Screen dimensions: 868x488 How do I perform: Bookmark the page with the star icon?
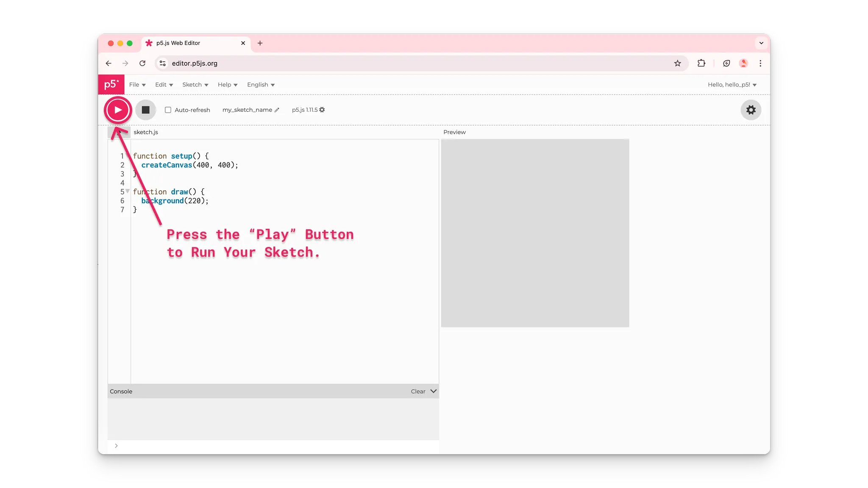point(678,63)
